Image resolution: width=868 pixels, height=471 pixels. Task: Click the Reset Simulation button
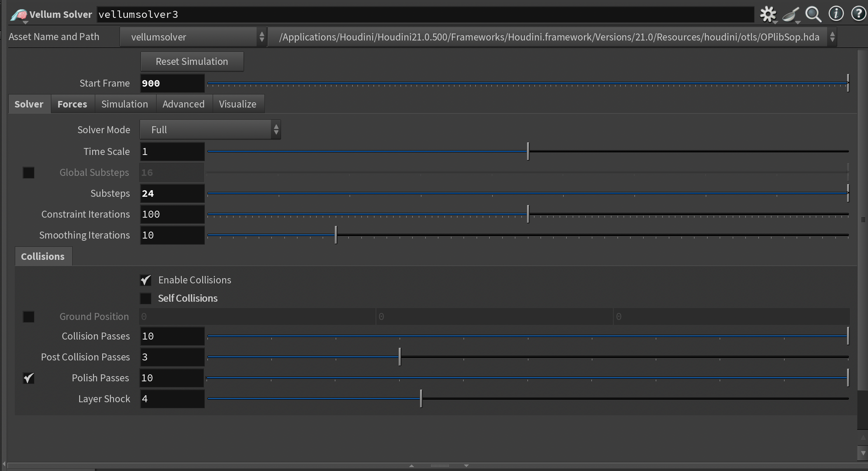point(192,62)
